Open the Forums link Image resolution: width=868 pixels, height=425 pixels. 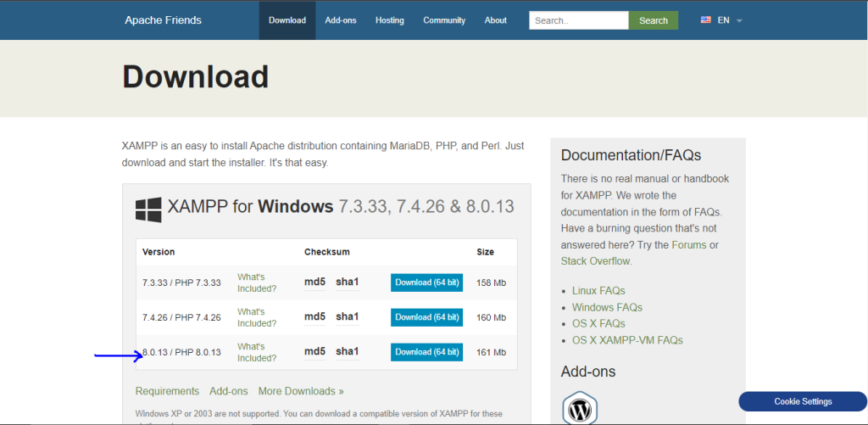(x=688, y=245)
